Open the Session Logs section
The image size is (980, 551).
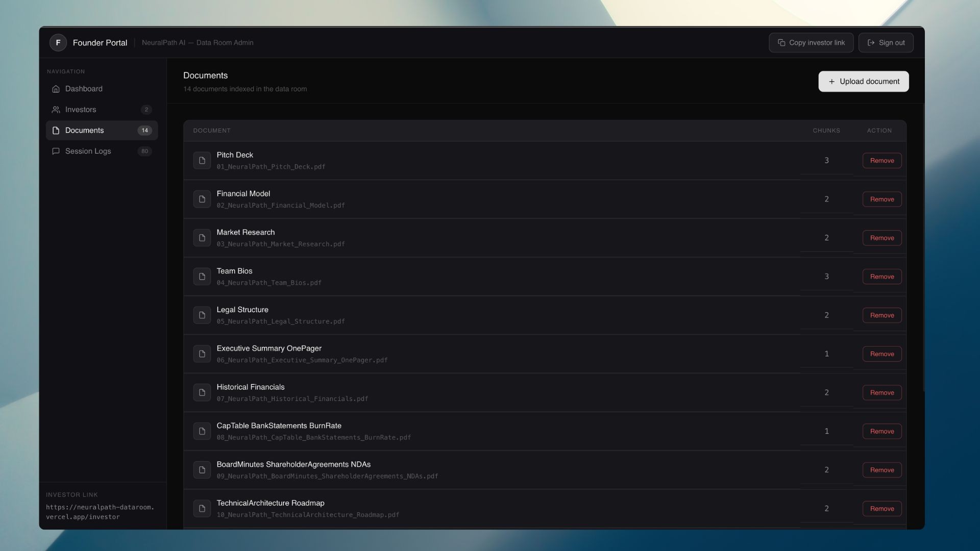[102, 151]
